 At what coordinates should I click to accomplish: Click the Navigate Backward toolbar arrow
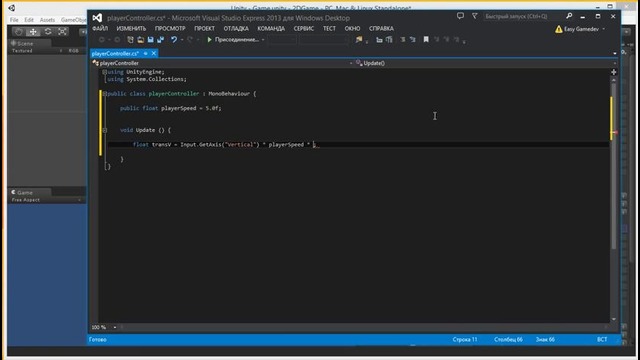(x=102, y=40)
